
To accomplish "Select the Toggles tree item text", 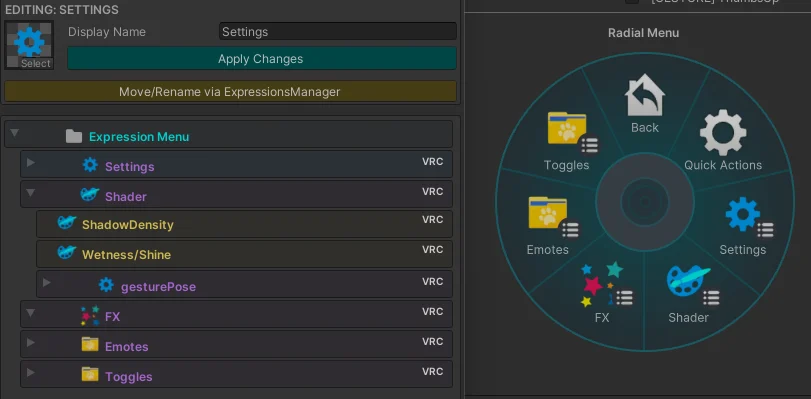I will [129, 377].
